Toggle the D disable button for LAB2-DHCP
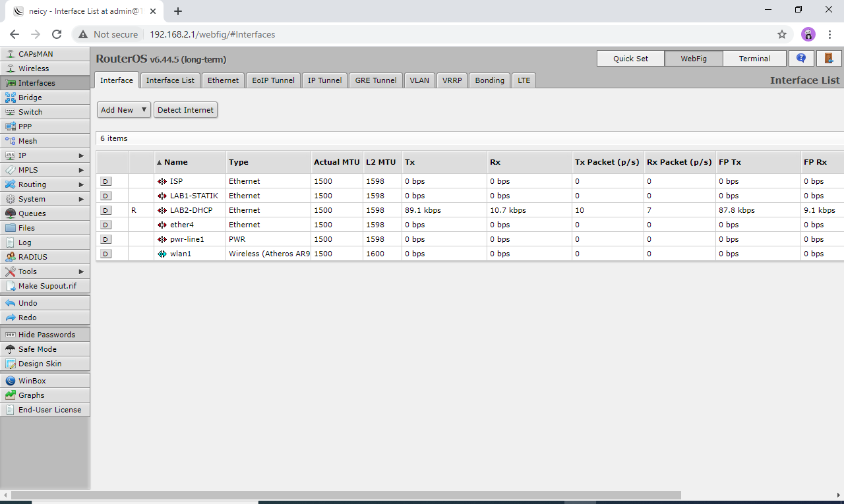Viewport: 844px width, 504px height. click(x=105, y=210)
